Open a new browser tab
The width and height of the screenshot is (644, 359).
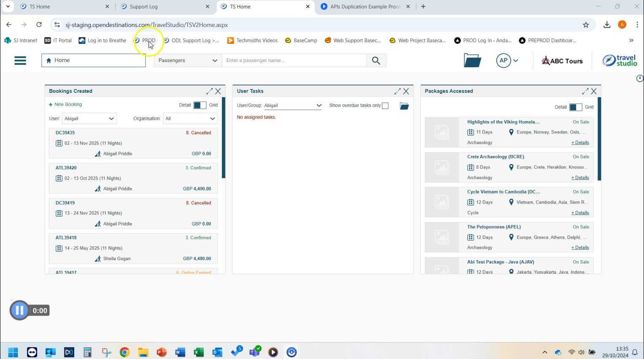pyautogui.click(x=423, y=6)
